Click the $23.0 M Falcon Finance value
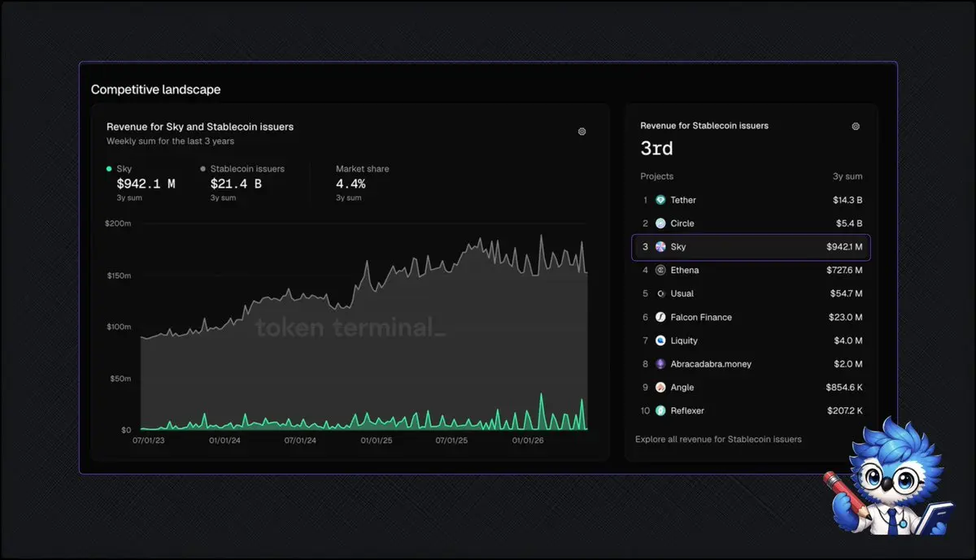 point(846,317)
